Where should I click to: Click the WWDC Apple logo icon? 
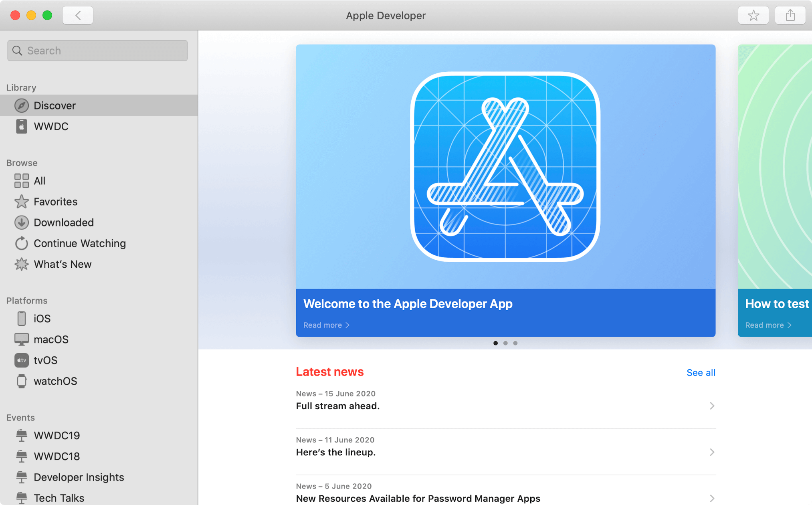pos(22,126)
